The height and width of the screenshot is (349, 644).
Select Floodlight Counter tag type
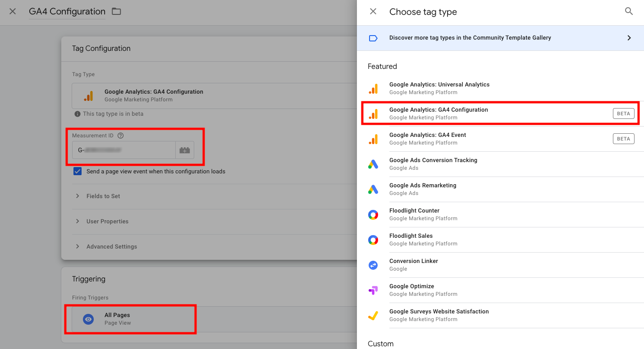click(506, 214)
